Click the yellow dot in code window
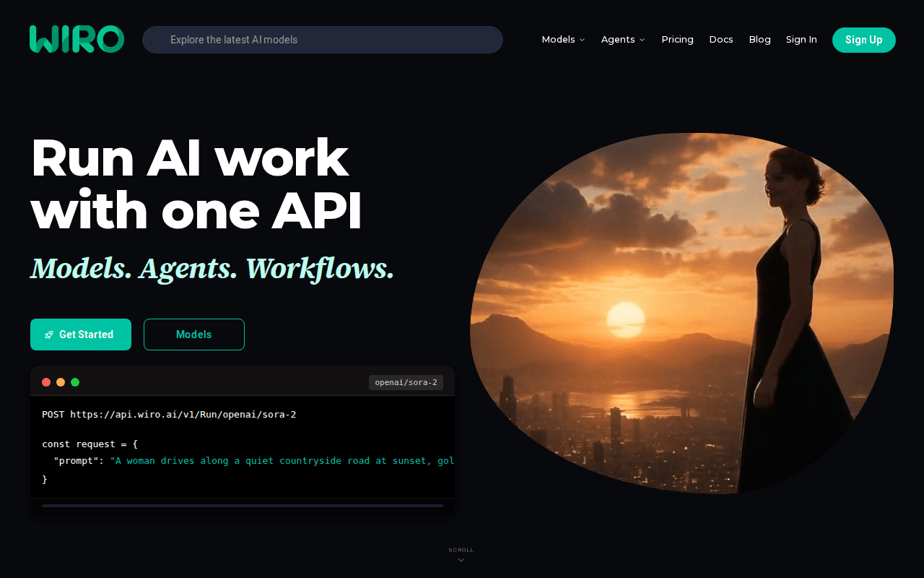Screen dimensions: 924x578 click(61, 382)
